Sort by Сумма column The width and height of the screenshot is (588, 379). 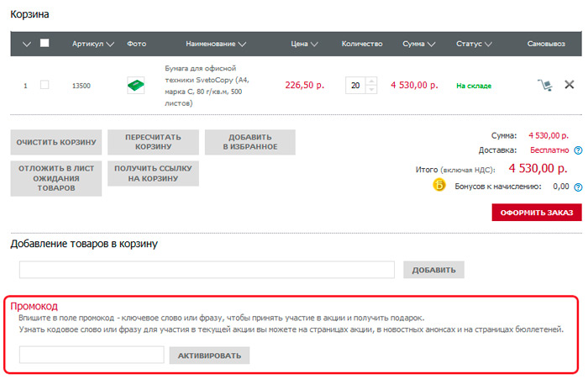click(419, 44)
